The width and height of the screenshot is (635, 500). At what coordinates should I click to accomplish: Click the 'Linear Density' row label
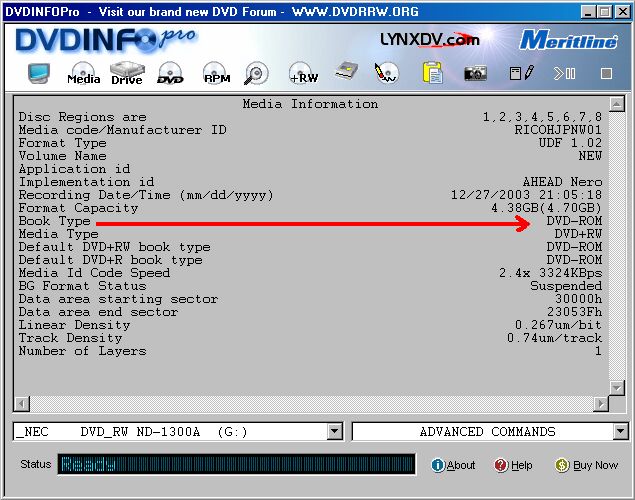click(74, 325)
